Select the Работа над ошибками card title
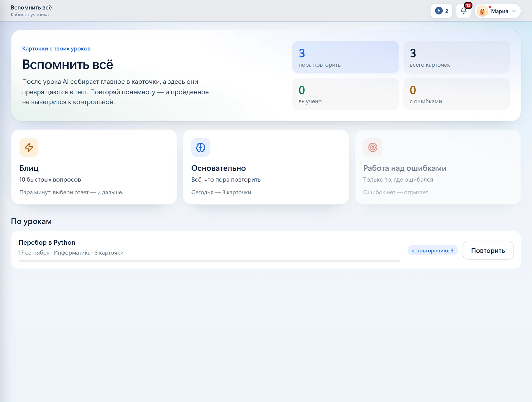The image size is (532, 402). tap(405, 168)
